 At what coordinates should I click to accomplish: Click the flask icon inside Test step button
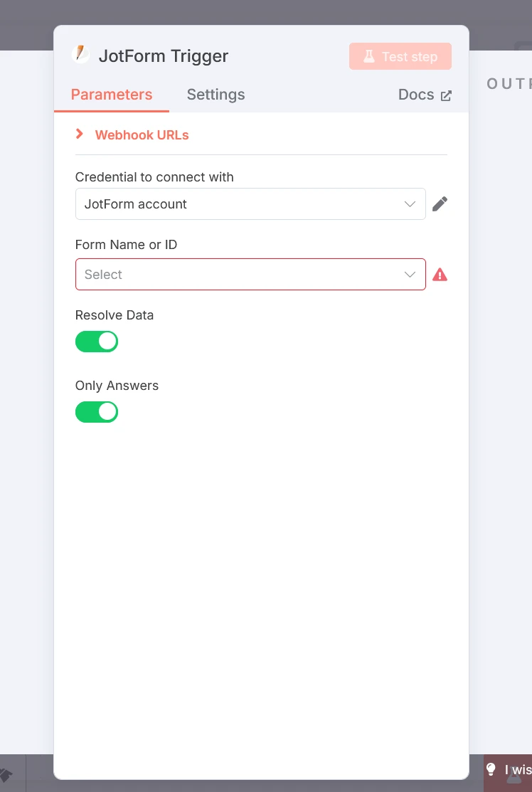click(369, 56)
